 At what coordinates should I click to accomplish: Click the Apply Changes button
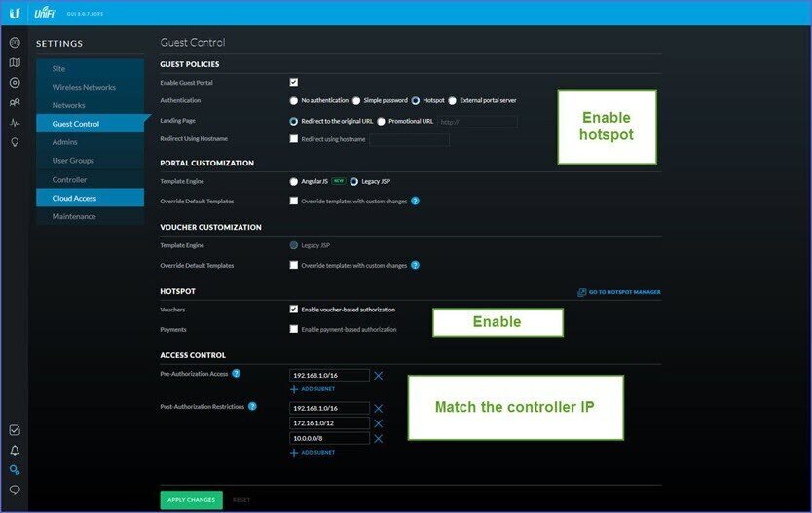point(191,499)
